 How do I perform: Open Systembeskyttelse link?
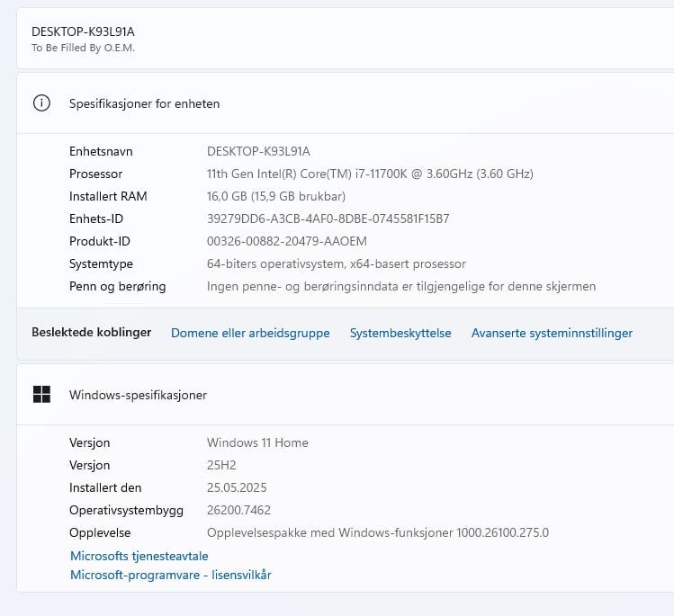tap(400, 333)
